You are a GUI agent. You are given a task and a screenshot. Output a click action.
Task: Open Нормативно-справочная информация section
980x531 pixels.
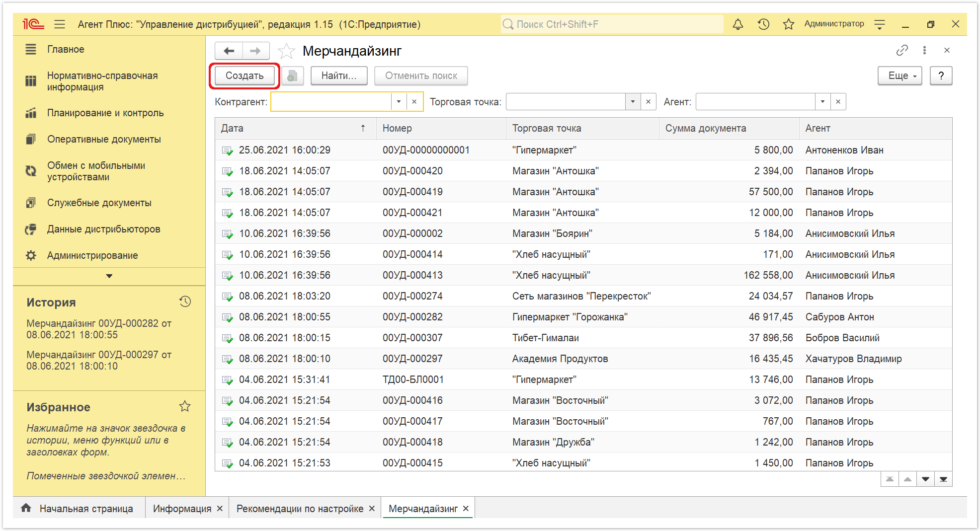point(102,81)
